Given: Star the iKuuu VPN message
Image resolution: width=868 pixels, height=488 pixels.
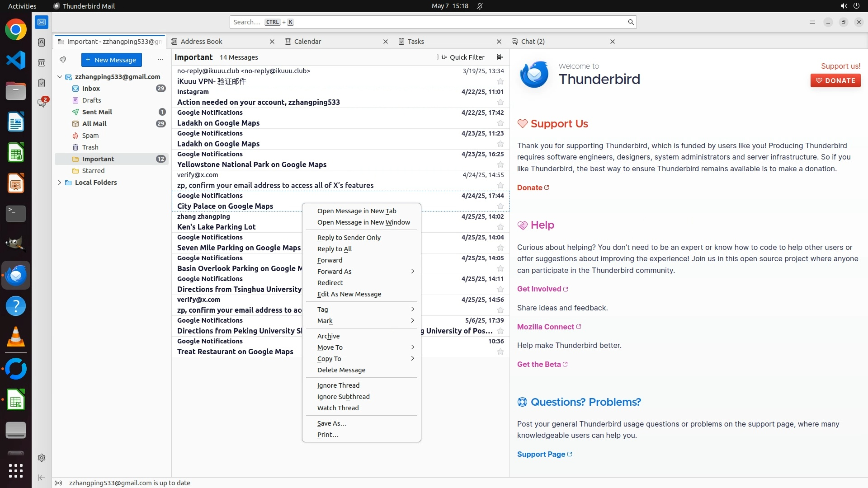Looking at the screenshot, I should pos(500,82).
